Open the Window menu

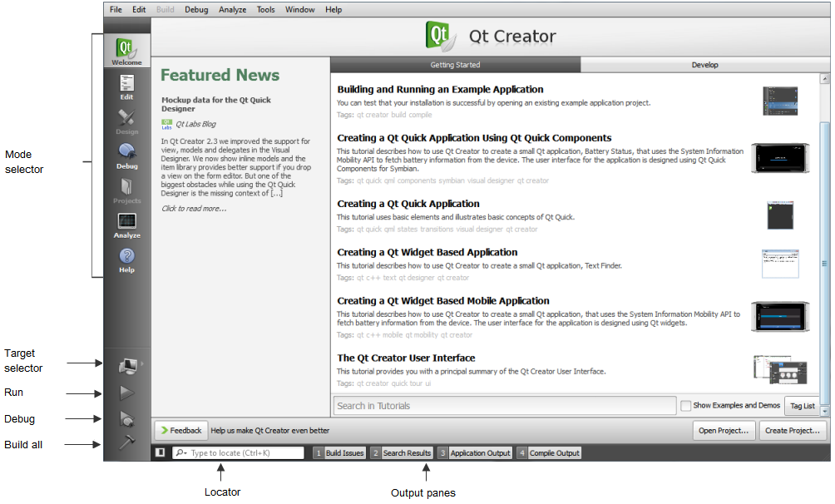(x=299, y=10)
